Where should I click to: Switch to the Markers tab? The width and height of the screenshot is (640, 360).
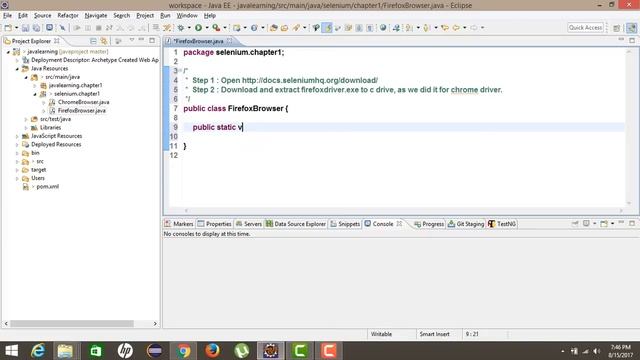179,224
